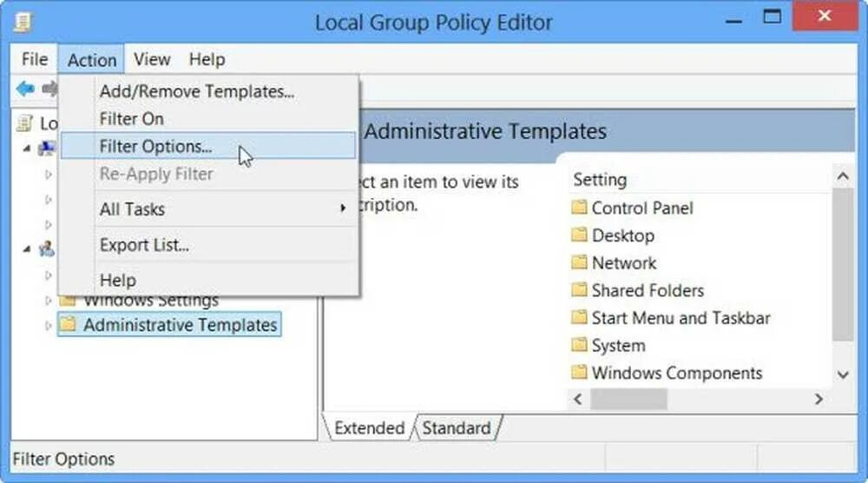Click the Network folder icon
The height and width of the screenshot is (483, 868).
[580, 262]
